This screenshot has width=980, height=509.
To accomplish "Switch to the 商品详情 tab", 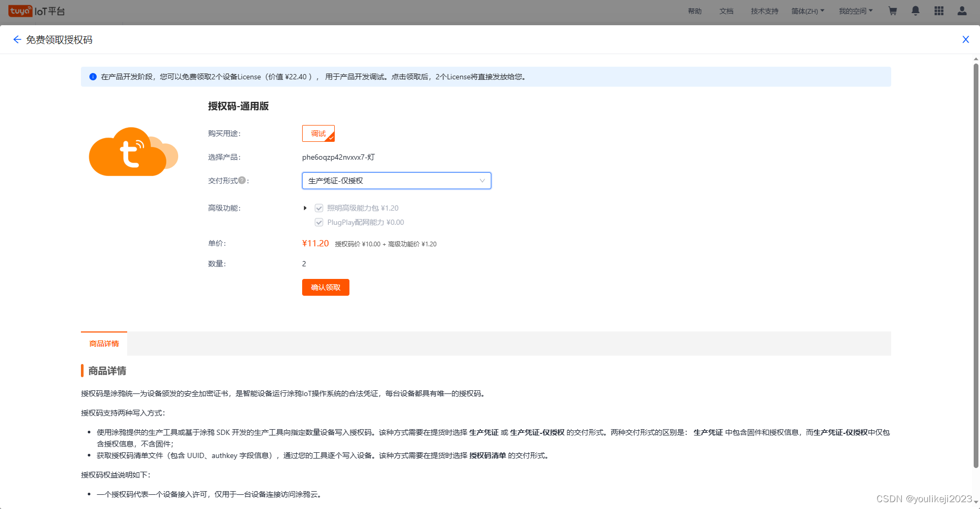I will click(x=104, y=344).
